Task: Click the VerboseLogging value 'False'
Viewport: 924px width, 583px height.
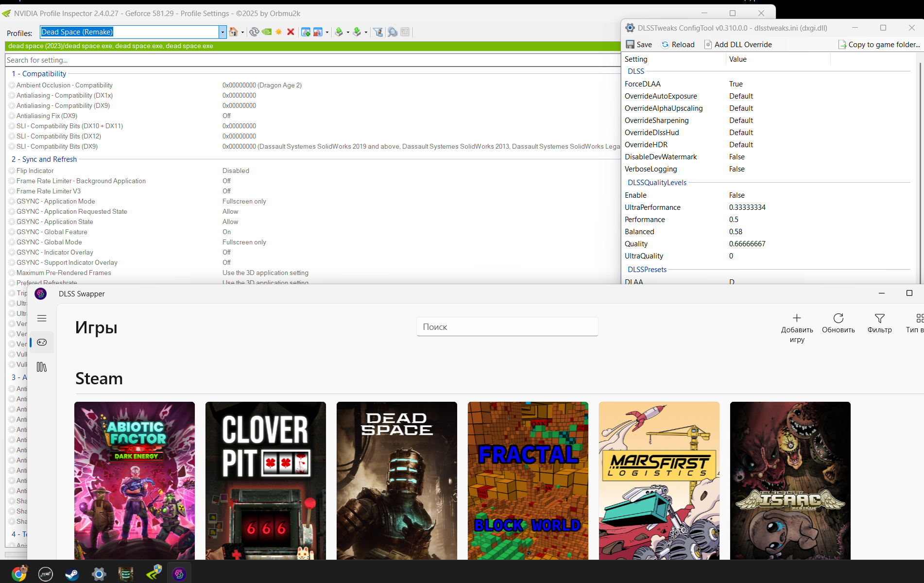Action: [x=736, y=169]
